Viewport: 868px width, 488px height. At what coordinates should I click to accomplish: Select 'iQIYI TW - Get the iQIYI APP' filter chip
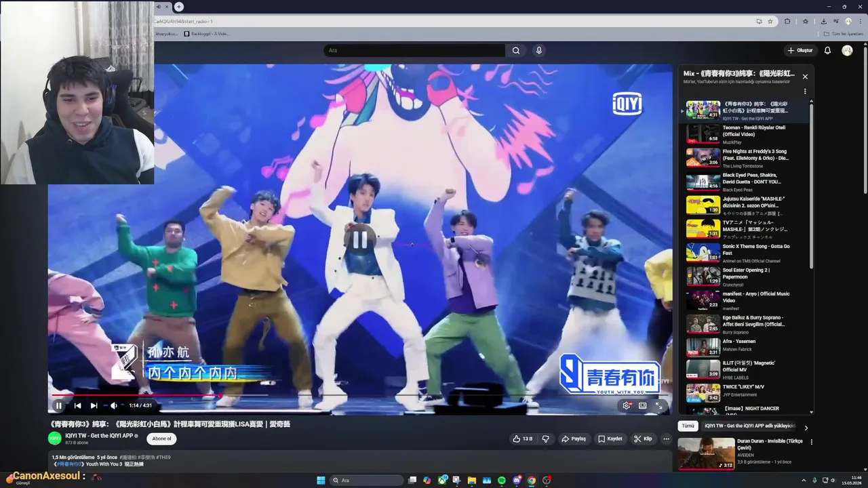749,426
